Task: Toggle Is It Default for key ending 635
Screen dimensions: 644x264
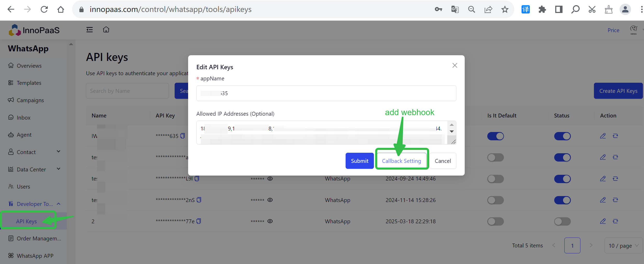Action: pos(495,136)
